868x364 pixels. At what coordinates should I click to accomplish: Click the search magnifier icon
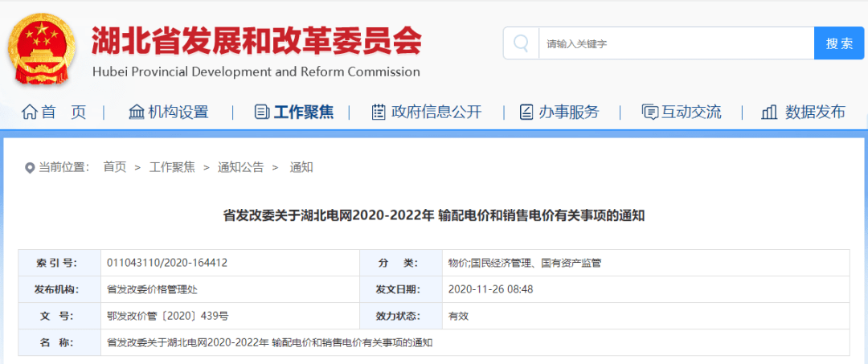(x=522, y=43)
